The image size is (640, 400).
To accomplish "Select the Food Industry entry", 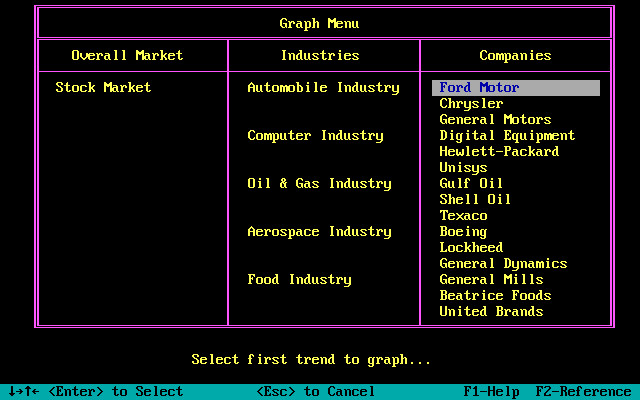I will [x=299, y=280].
